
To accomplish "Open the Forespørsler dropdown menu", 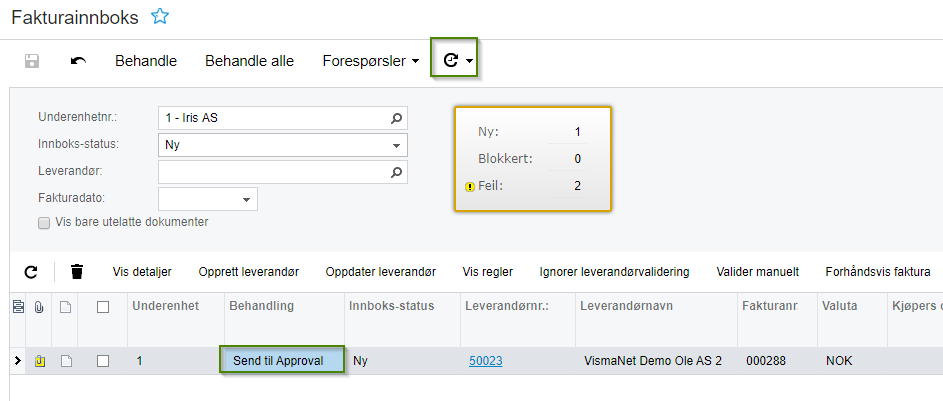I will click(370, 61).
